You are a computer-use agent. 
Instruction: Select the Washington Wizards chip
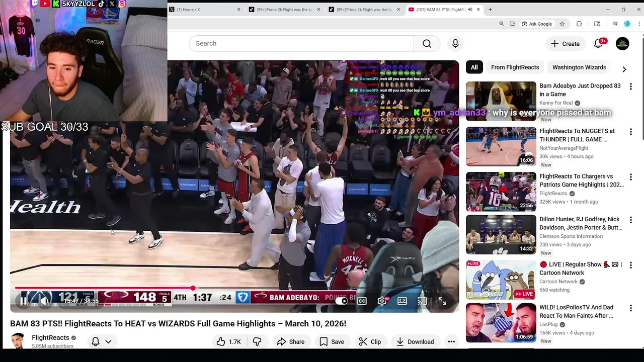pos(579,67)
